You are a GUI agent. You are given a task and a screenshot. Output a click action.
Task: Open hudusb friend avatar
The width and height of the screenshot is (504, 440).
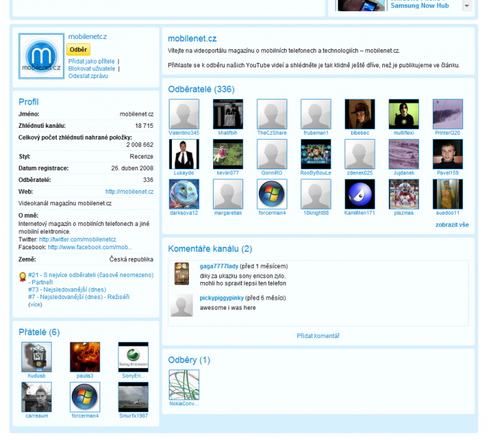coord(37,357)
